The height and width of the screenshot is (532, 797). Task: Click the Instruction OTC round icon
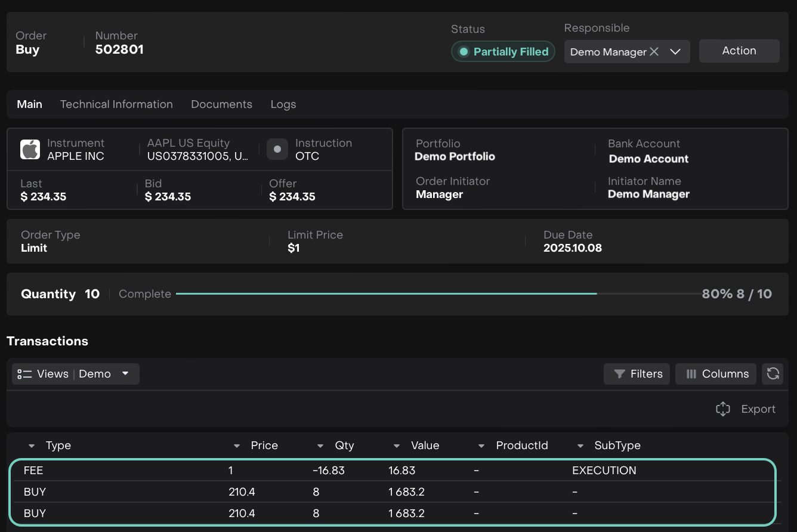click(277, 150)
